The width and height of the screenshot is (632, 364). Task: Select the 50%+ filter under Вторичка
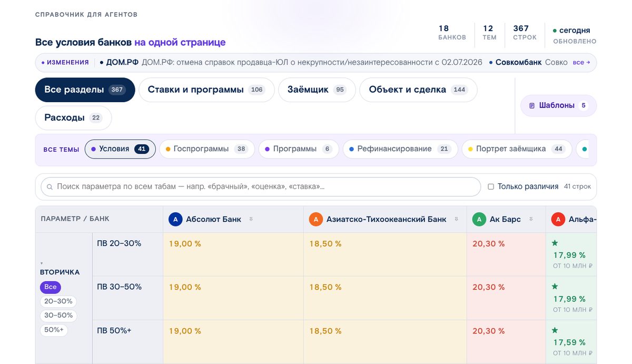[x=54, y=330]
